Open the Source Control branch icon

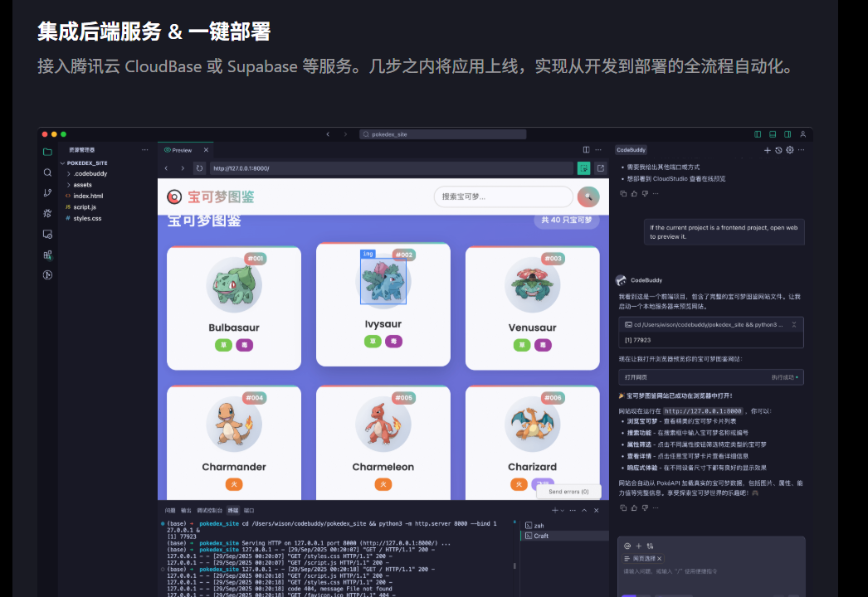pyautogui.click(x=47, y=192)
